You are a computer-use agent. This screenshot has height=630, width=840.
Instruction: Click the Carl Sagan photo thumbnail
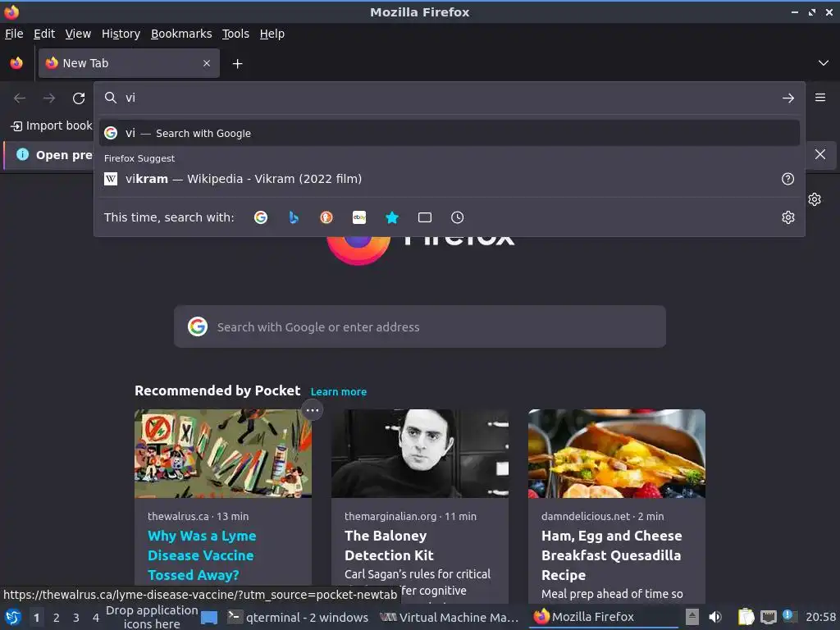pos(419,454)
